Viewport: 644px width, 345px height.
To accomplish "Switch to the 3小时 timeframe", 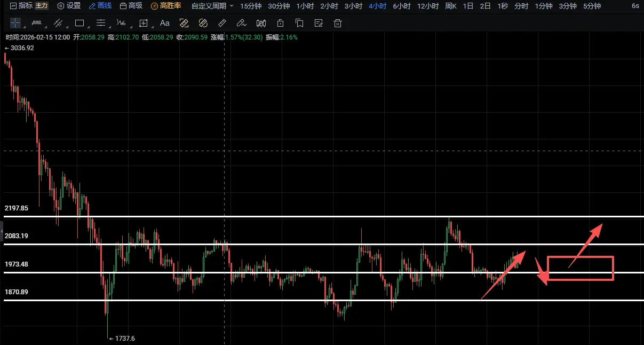I will pos(353,6).
